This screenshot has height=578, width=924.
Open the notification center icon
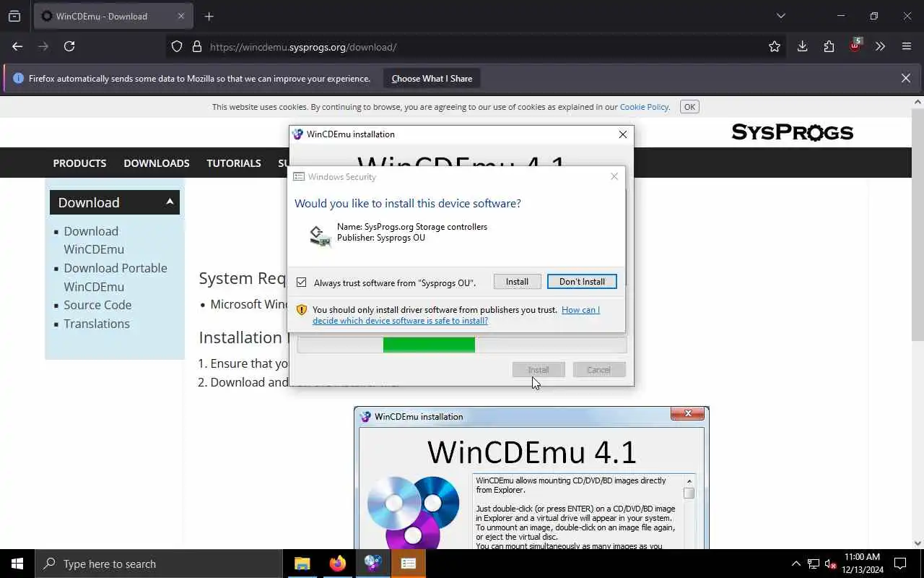[x=900, y=564]
